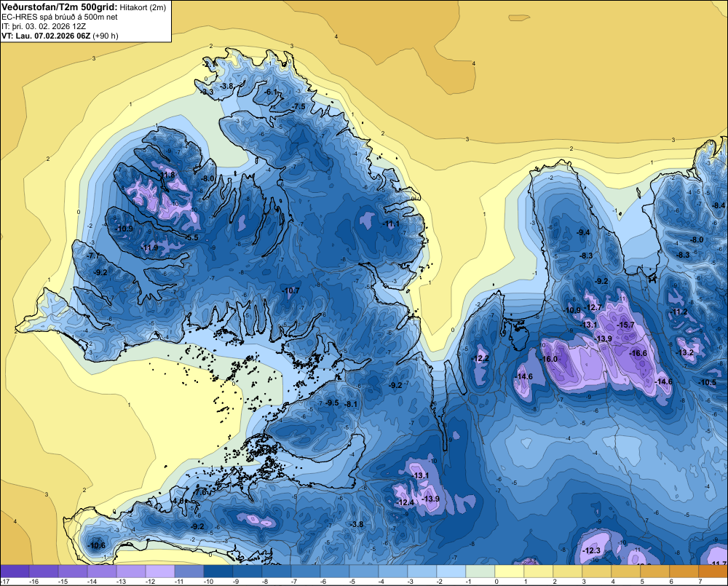
Task: Click the -12.3 temperature label
Action: tap(591, 551)
